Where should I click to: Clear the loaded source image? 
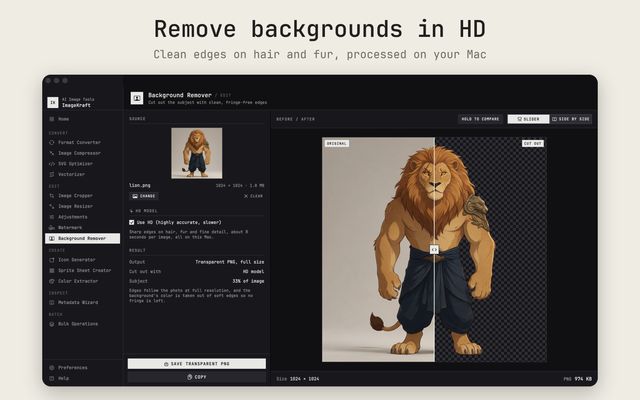click(x=253, y=196)
